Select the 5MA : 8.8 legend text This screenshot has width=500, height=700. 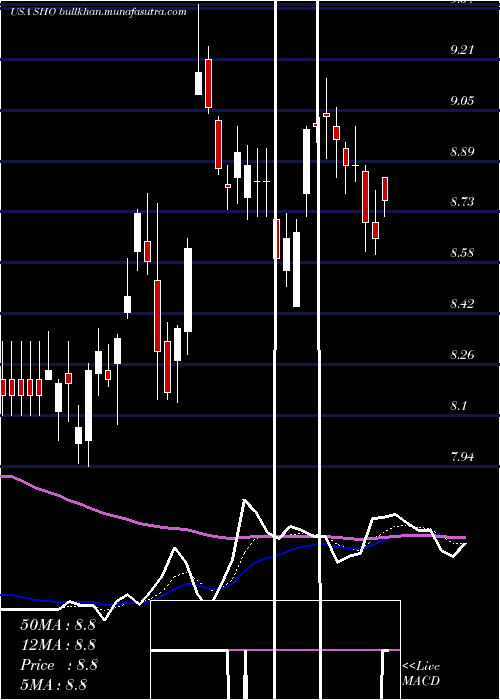[53, 684]
